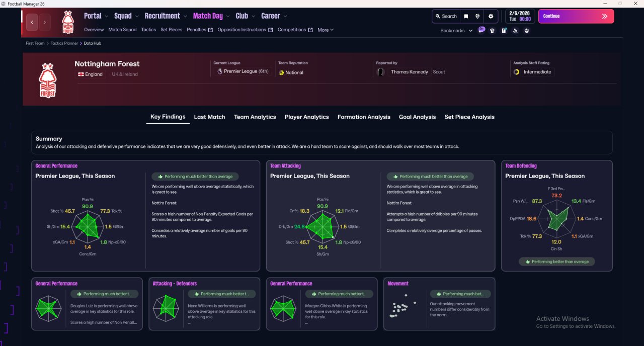Viewport: 644px width, 346px height.
Task: Click Thomas Kennedy's portrait icon
Action: pos(381,72)
